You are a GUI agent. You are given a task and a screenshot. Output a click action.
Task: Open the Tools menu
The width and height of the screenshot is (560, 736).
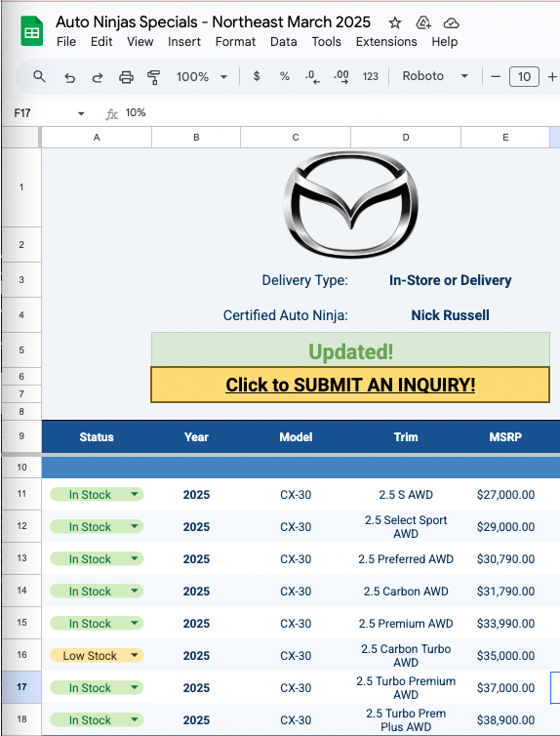(x=327, y=42)
